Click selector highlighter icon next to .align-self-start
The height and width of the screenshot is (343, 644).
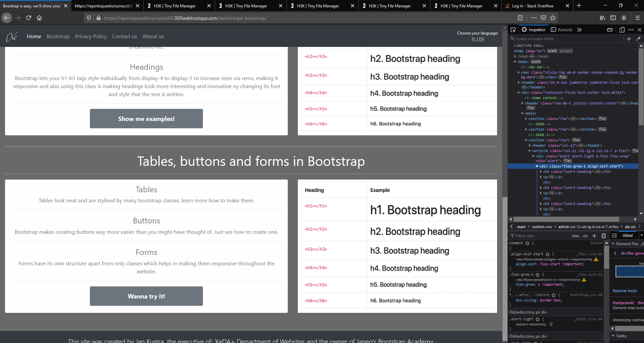coord(548,254)
